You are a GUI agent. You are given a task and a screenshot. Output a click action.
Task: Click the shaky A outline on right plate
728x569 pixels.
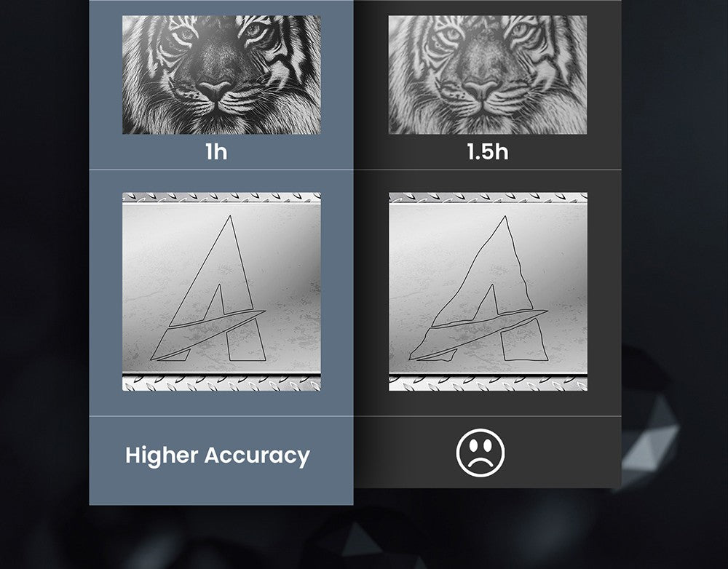(x=478, y=288)
